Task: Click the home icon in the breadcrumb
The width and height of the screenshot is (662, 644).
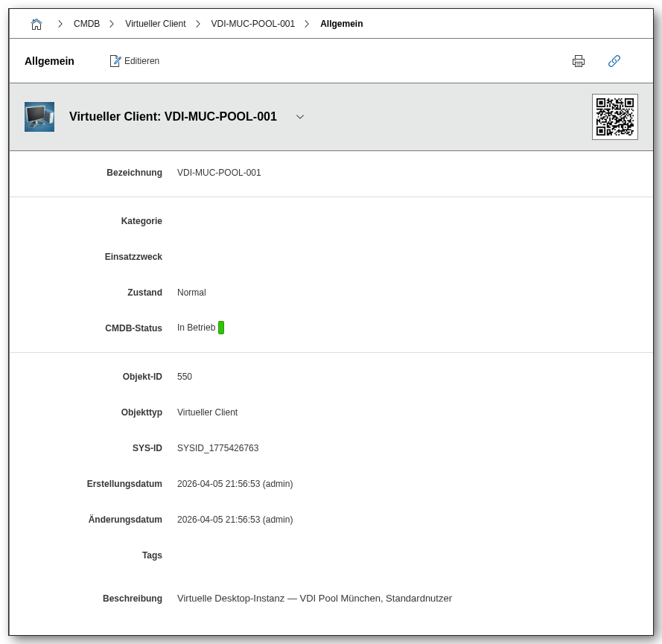Action: click(x=36, y=23)
